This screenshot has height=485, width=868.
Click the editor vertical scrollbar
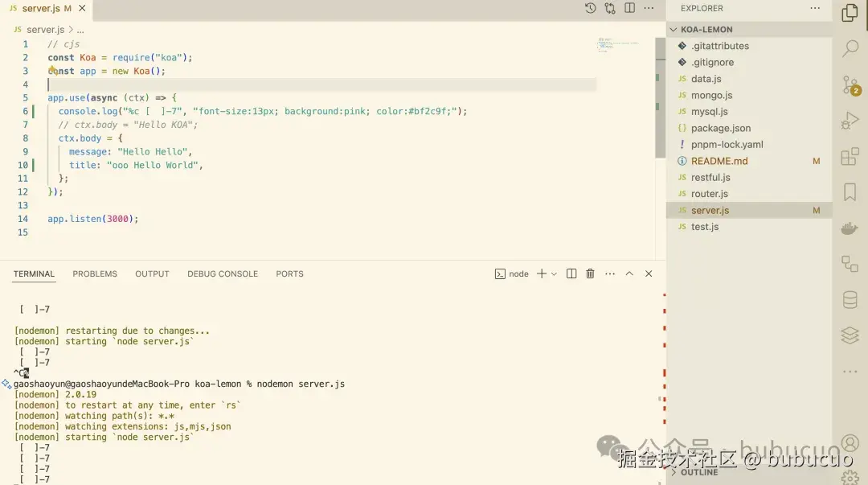pos(660,97)
